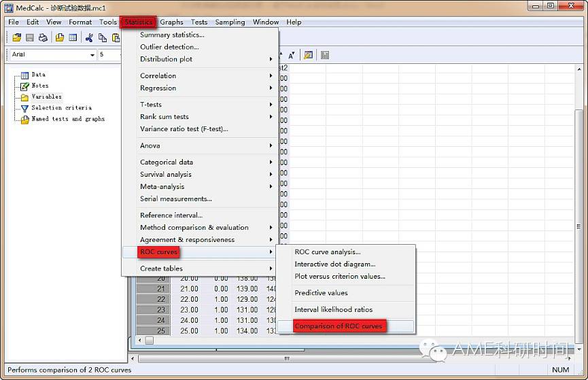
Task: Click the vertical scrollbar up arrow
Action: (579, 69)
